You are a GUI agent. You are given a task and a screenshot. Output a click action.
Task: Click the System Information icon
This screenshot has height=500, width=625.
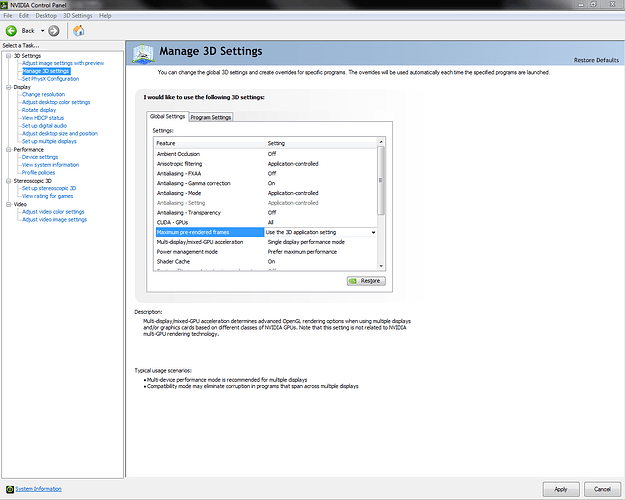[x=10, y=489]
